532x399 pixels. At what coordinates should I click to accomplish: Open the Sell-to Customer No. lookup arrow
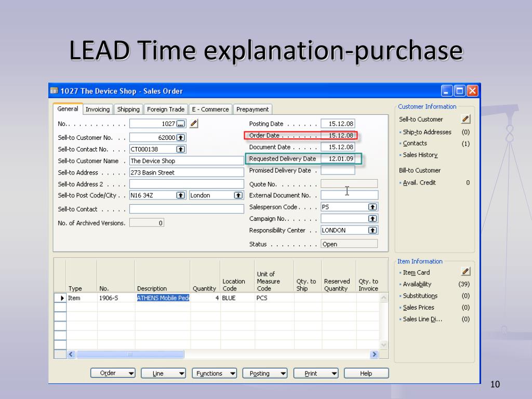pos(181,137)
